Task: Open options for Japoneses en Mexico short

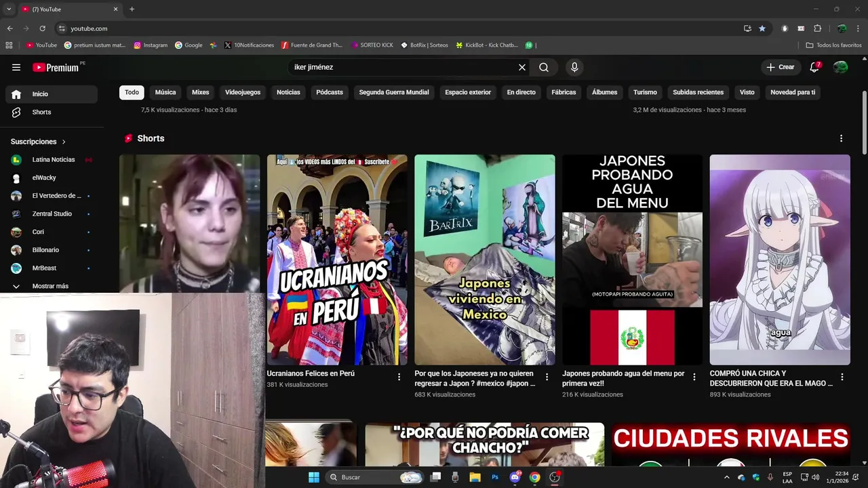Action: [547, 377]
